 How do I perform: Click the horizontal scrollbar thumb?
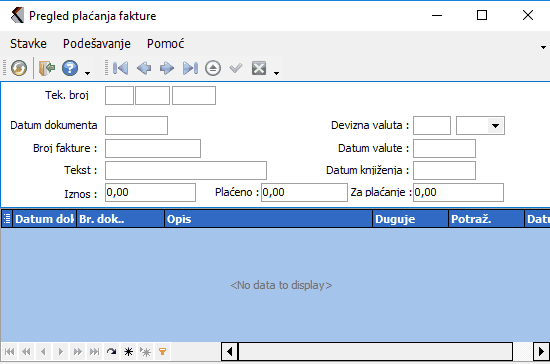(375, 351)
